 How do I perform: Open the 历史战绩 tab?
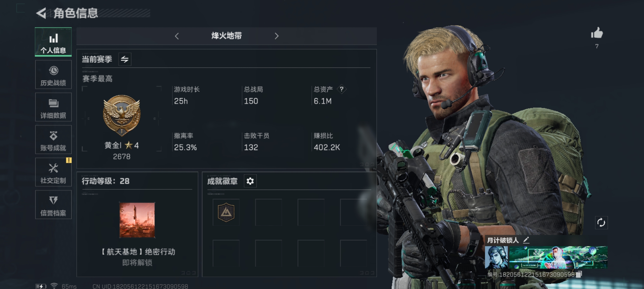click(53, 75)
